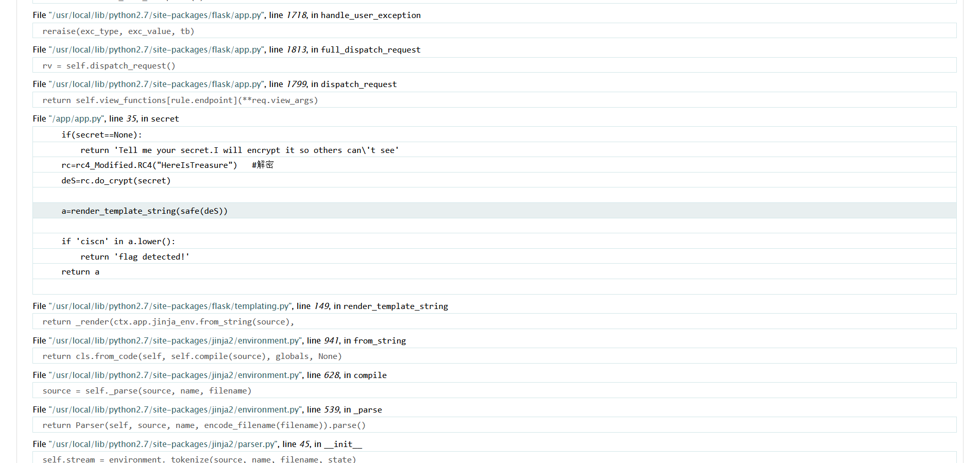This screenshot has width=980, height=463.
Task: Click the source = self._parse(source, name, filename) line
Action: [494, 390]
